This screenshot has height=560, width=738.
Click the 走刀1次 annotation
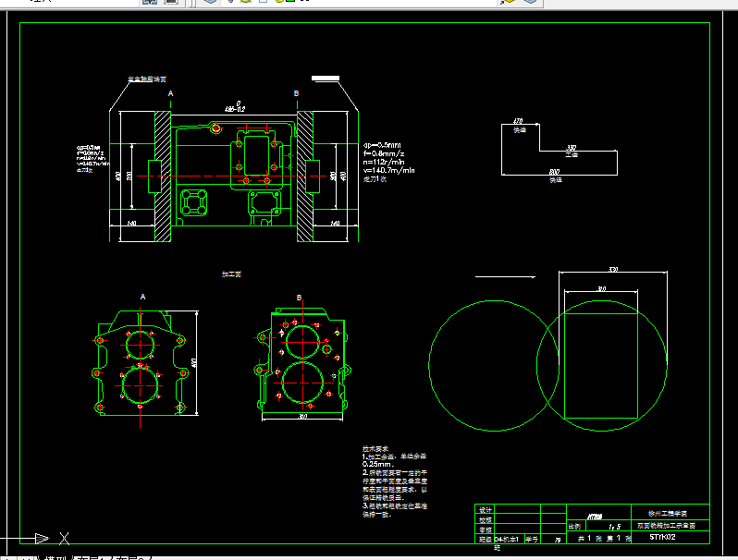375,178
